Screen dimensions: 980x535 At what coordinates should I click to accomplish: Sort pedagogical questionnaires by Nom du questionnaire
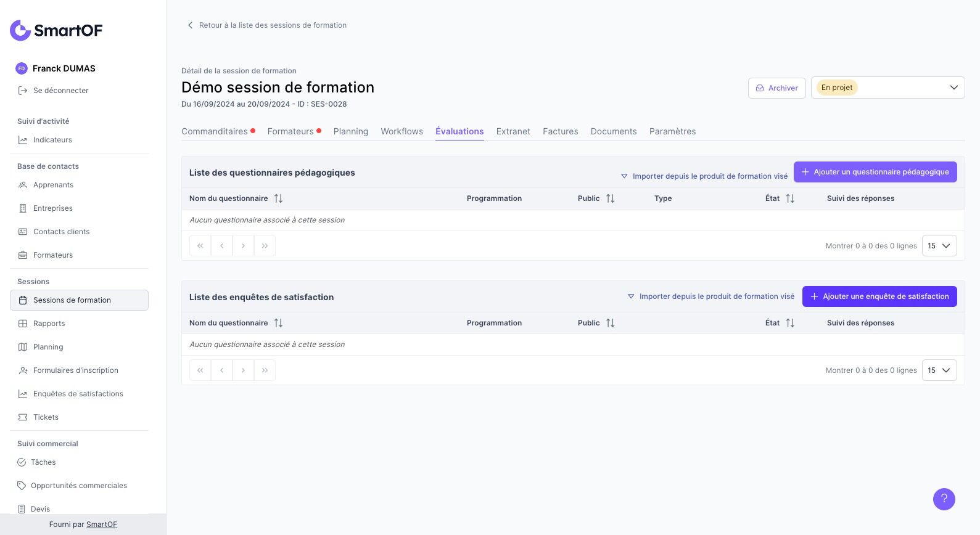click(278, 198)
